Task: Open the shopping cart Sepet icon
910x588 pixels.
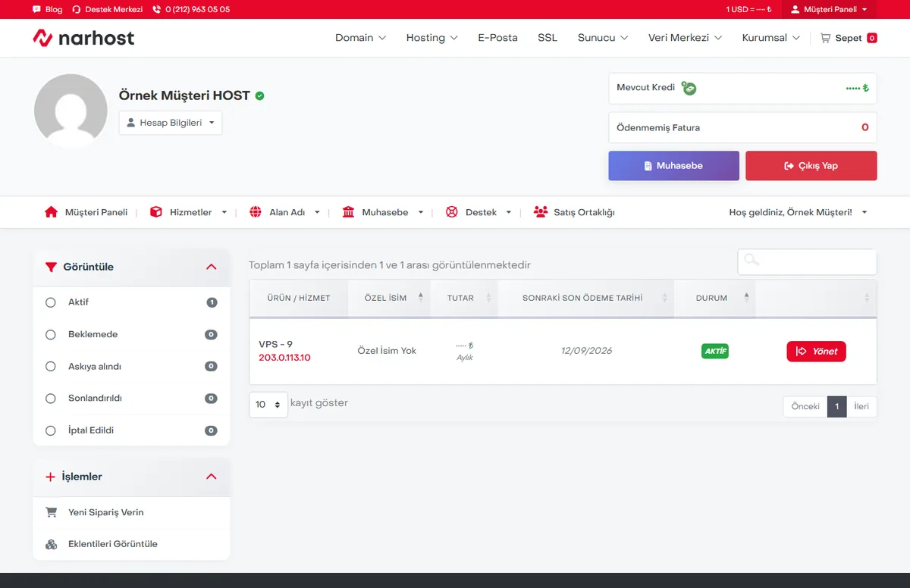Action: click(x=826, y=38)
